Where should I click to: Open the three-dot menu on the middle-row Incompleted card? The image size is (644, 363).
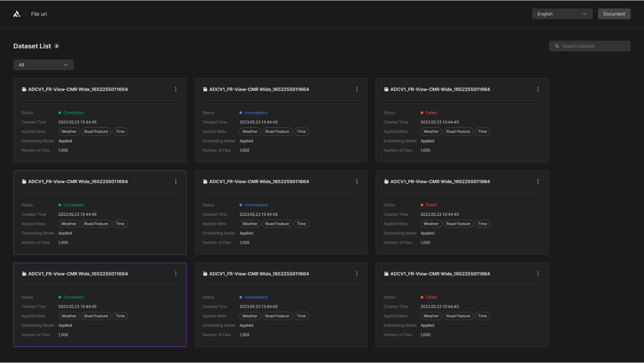(357, 181)
